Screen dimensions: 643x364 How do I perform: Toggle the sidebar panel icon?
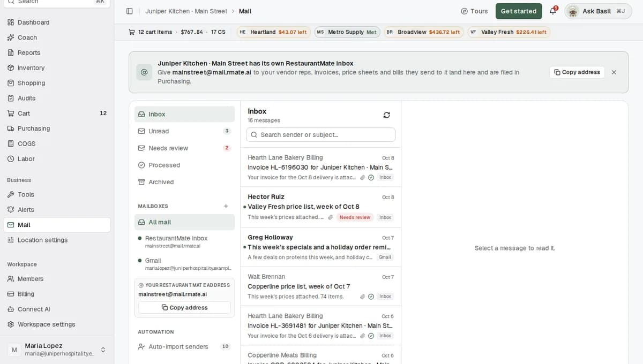[129, 11]
